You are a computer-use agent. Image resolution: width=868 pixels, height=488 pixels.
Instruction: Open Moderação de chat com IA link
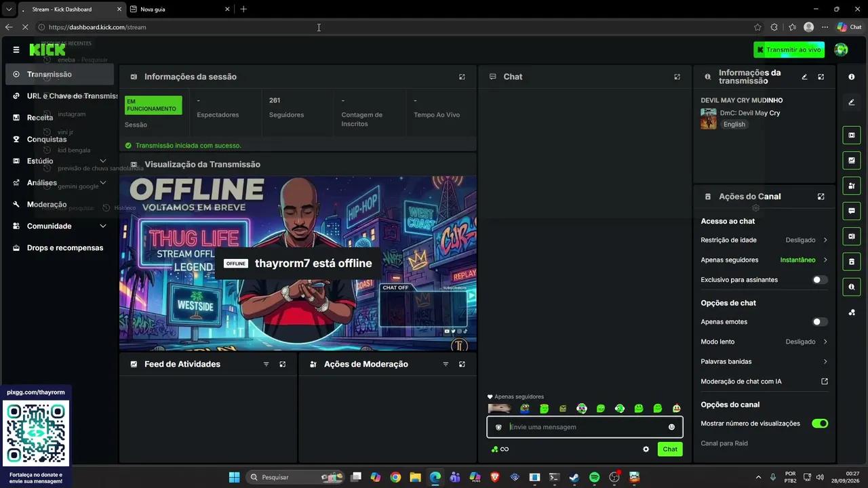pos(764,382)
